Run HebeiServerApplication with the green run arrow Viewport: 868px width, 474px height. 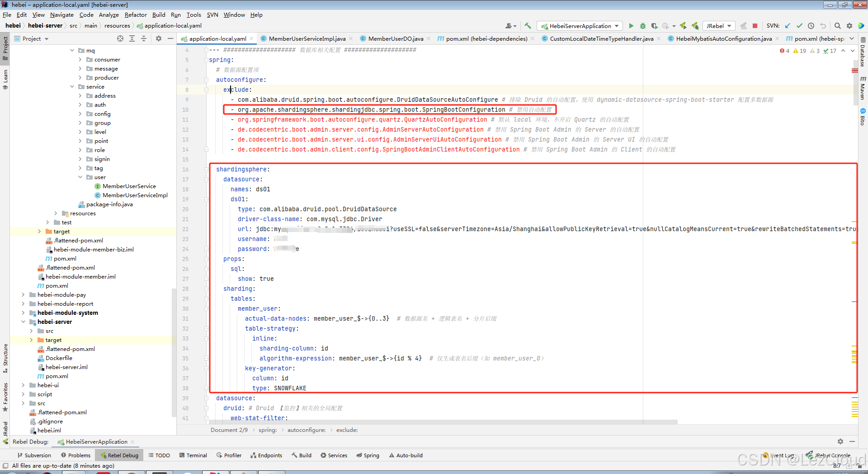coord(632,26)
